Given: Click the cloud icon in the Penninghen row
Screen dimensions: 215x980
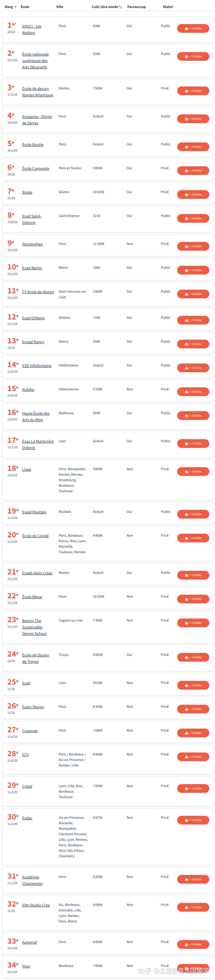Looking at the screenshot, I should [x=186, y=247].
